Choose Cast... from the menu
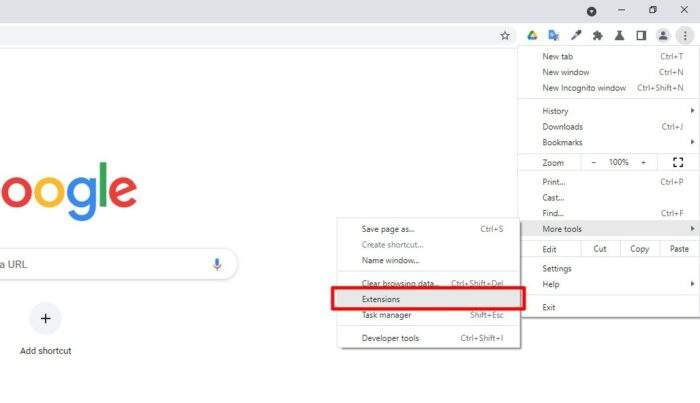Viewport: 700px width, 403px height. click(609, 197)
